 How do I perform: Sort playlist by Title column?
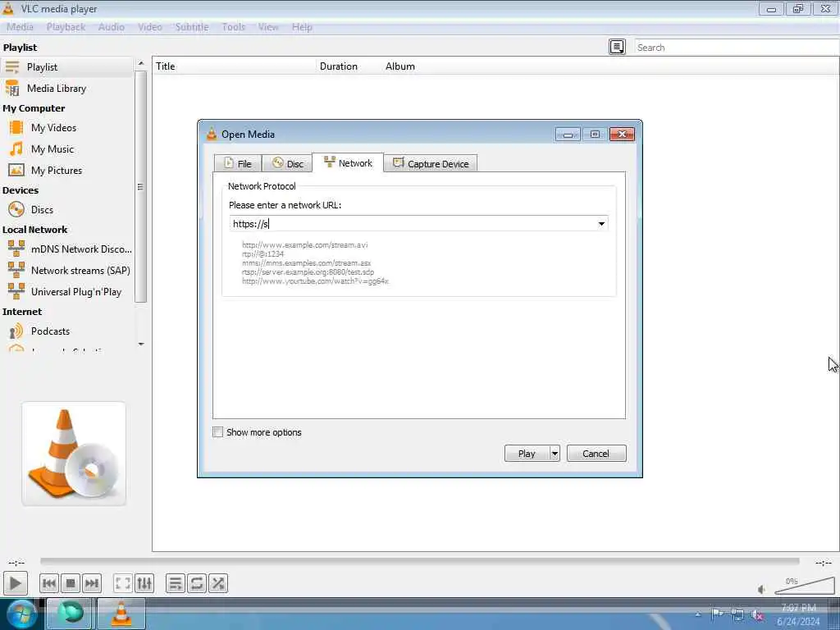tap(235, 66)
